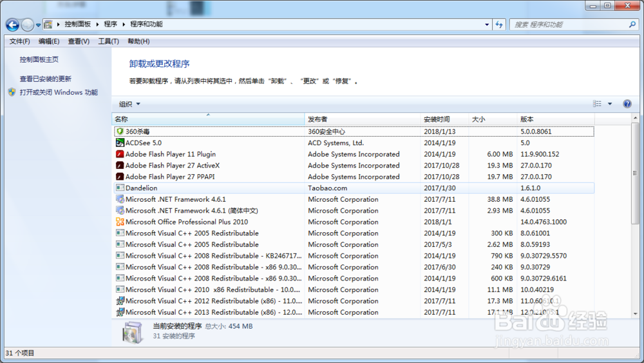The width and height of the screenshot is (644, 363).
Task: Select Microsoft Visual C++ 2010 x86 Redistributable name
Action: click(213, 290)
